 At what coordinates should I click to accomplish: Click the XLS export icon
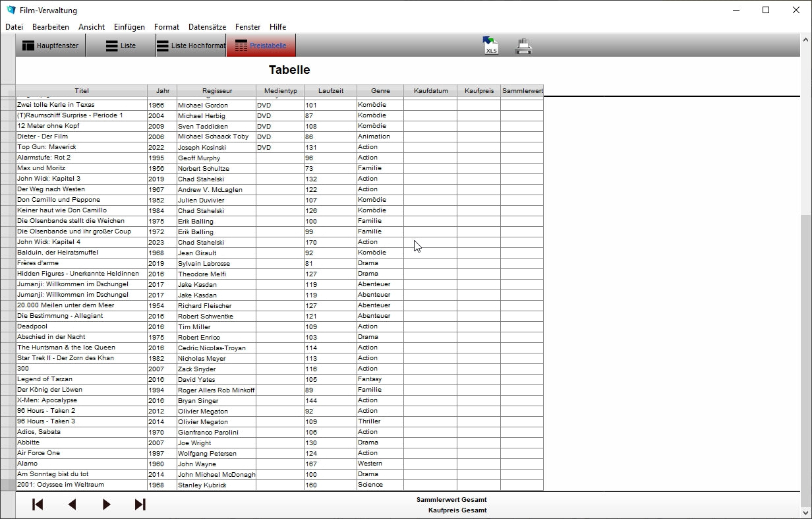click(490, 46)
